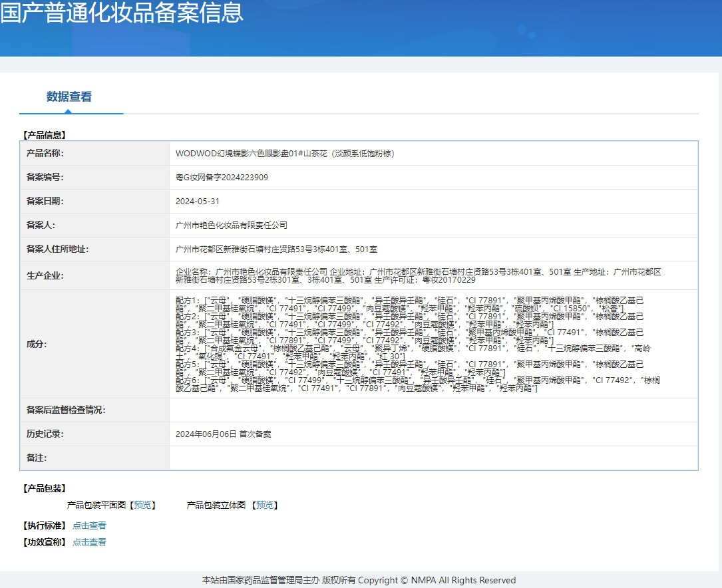Click the 备案人住所地址 address value
Image resolution: width=722 pixels, height=588 pixels.
276,249
